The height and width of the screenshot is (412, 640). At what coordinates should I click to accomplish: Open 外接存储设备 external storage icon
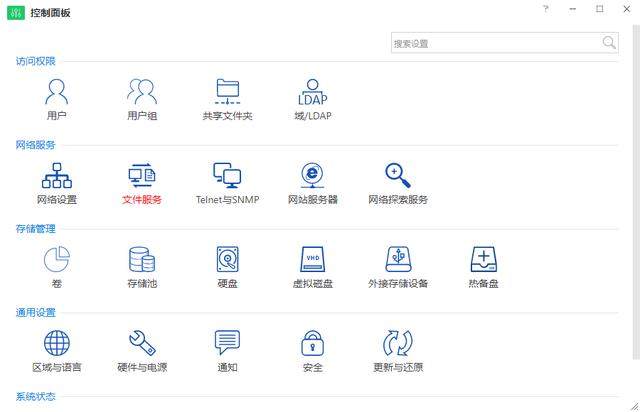coord(398,260)
